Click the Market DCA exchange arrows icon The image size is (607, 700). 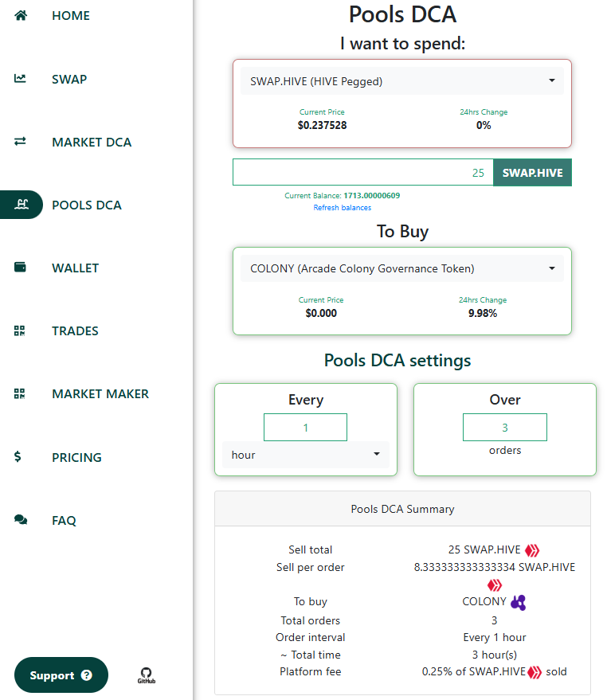(20, 142)
